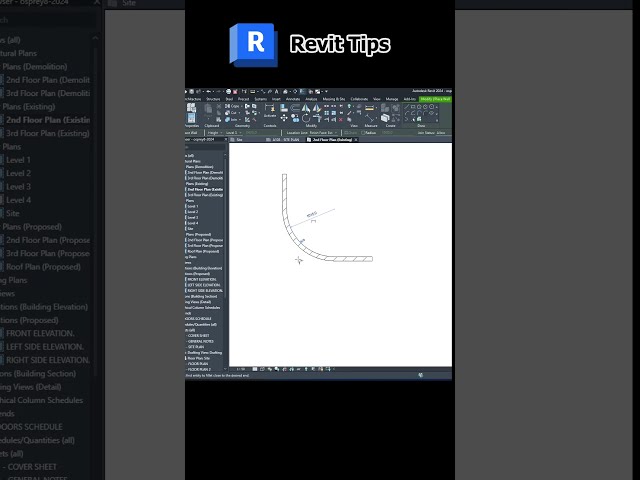Select GENERAL NOTES sheet in browser
The height and width of the screenshot is (480, 640).
[200, 341]
